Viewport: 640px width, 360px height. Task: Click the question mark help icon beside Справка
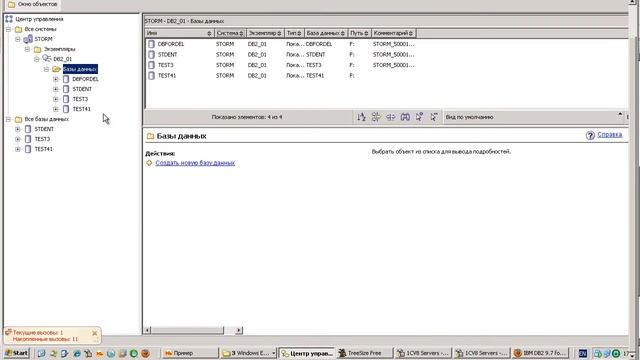click(590, 135)
